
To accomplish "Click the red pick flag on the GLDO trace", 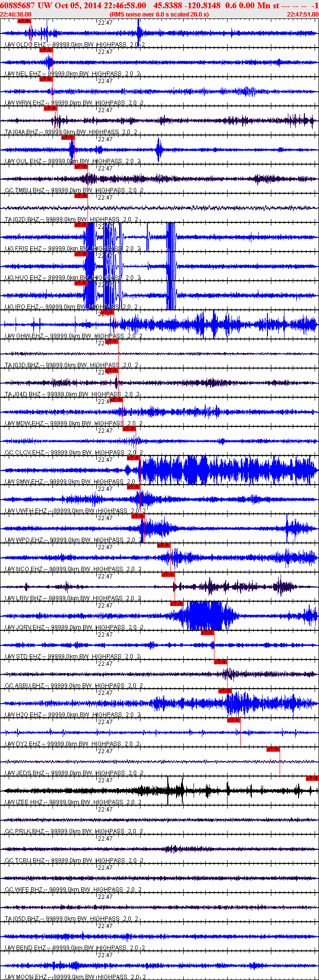I will tap(24, 21).
